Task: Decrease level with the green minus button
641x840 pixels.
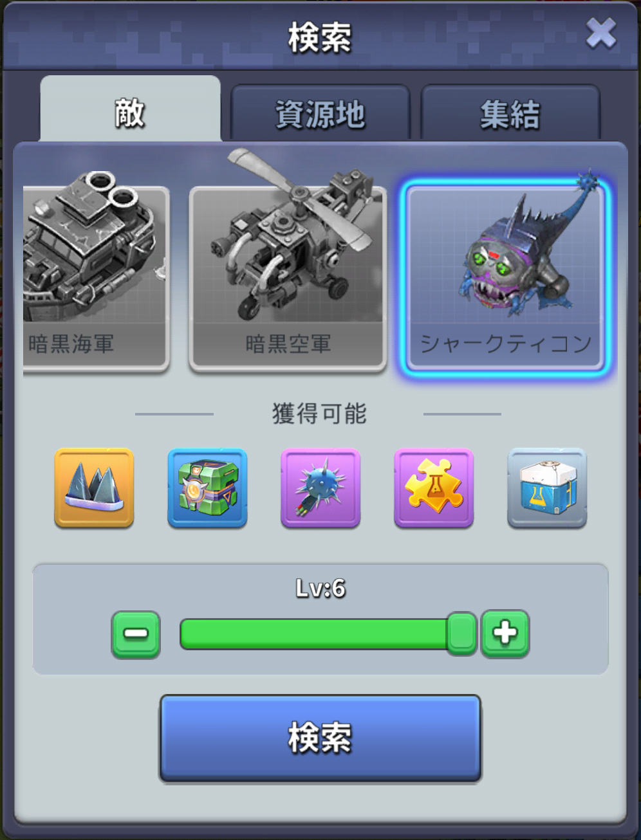Action: point(136,634)
